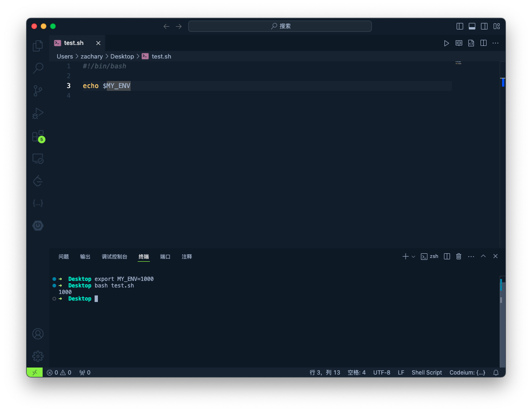Viewport: 532px width, 412px height.
Task: Open the Extensions view with badge 5
Action: click(x=37, y=136)
